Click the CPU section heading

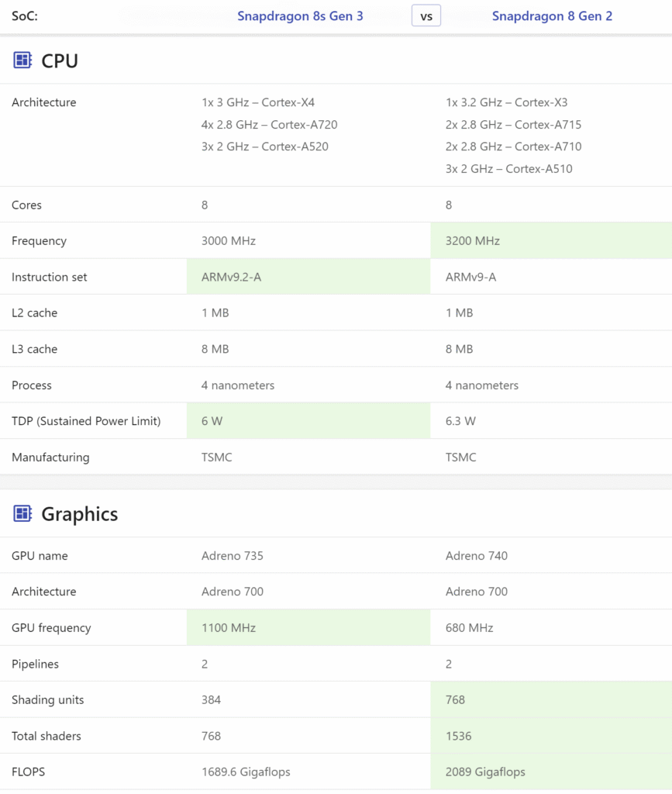[x=60, y=60]
